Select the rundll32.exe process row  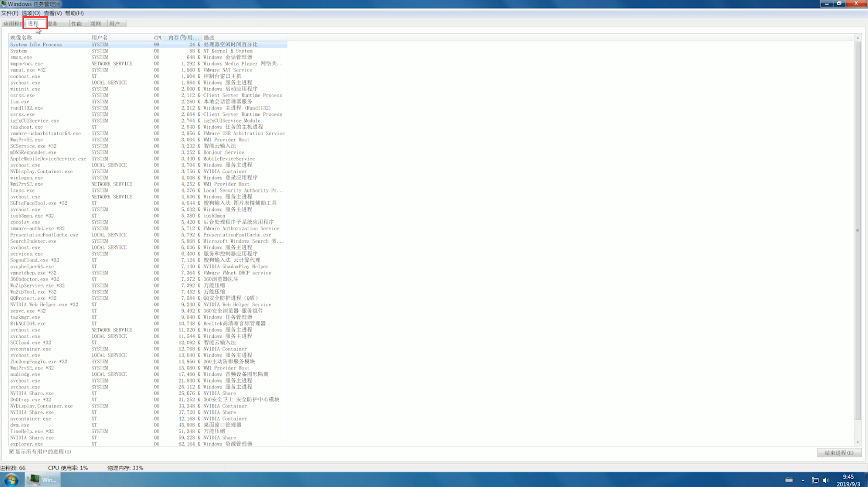pos(148,108)
